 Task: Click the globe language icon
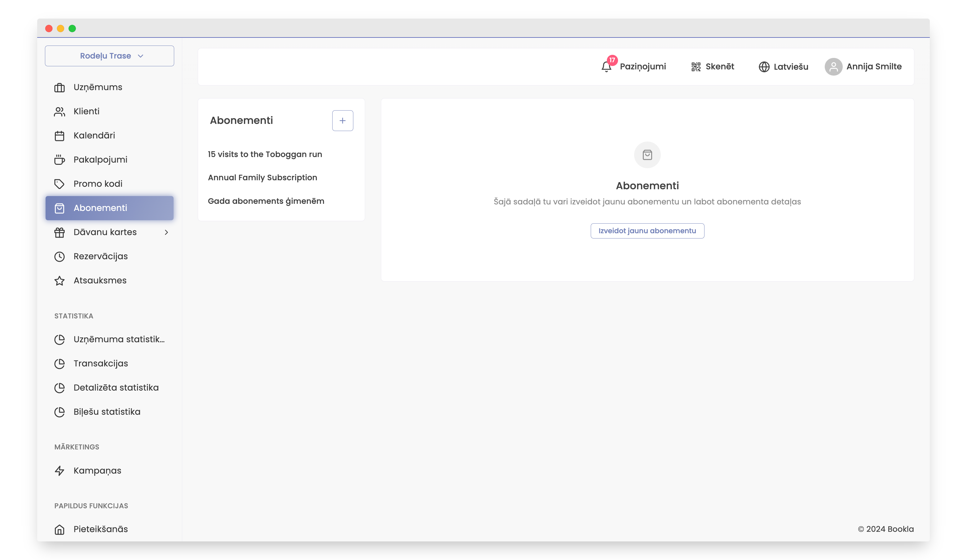click(x=764, y=67)
